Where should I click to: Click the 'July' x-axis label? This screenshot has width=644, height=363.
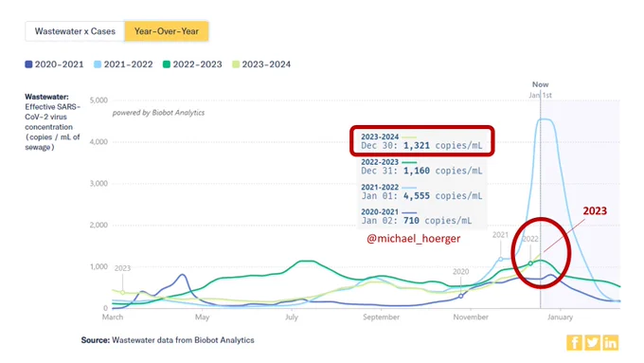coord(292,317)
